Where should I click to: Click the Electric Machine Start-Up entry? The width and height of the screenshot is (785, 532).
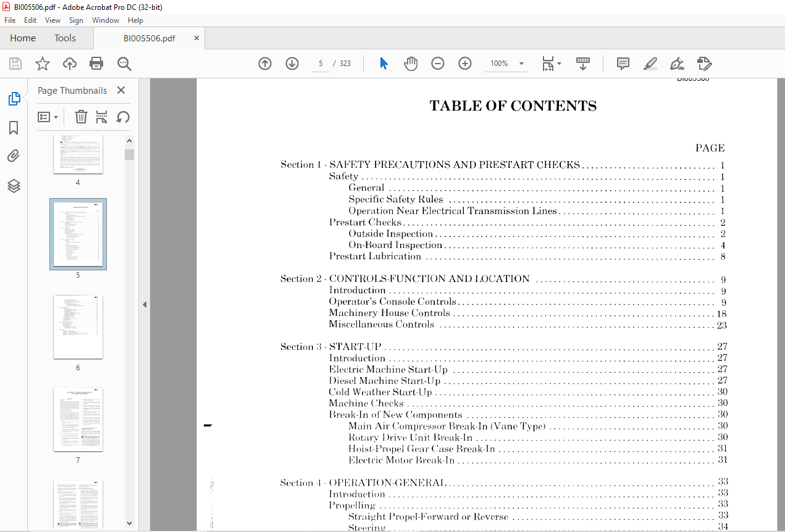click(388, 370)
